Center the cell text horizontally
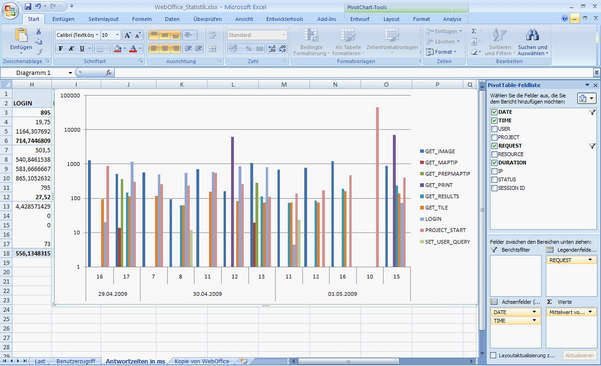 pos(164,48)
